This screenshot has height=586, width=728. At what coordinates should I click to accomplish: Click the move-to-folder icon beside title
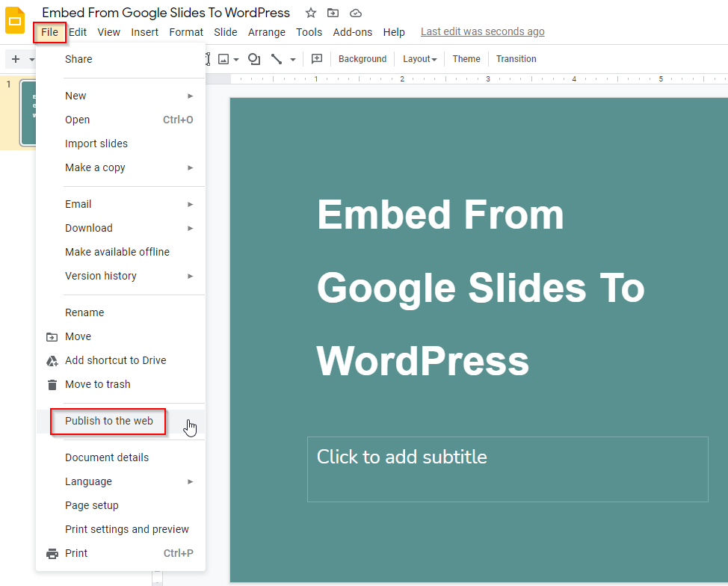(x=333, y=13)
